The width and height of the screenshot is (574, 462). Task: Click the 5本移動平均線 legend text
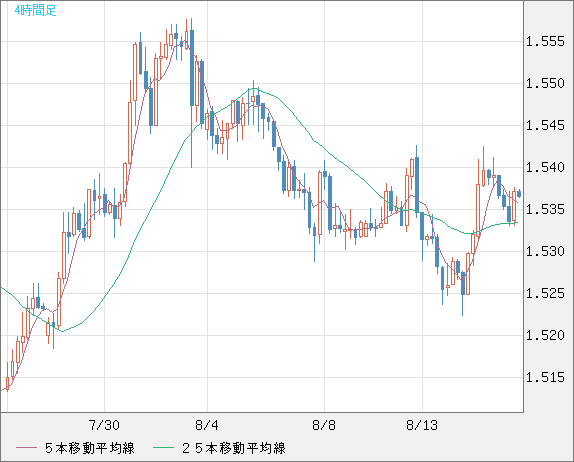tap(90, 448)
